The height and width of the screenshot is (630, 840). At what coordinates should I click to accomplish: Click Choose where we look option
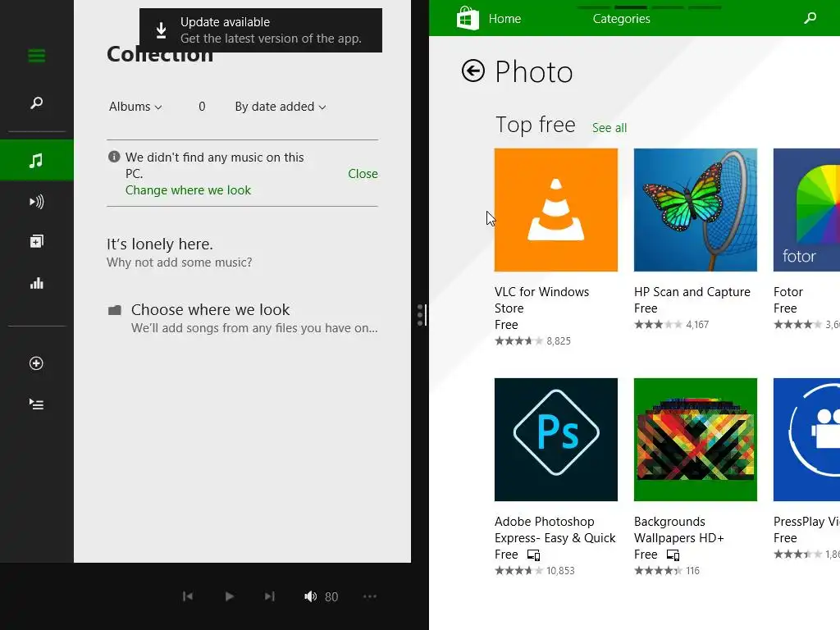click(243, 317)
